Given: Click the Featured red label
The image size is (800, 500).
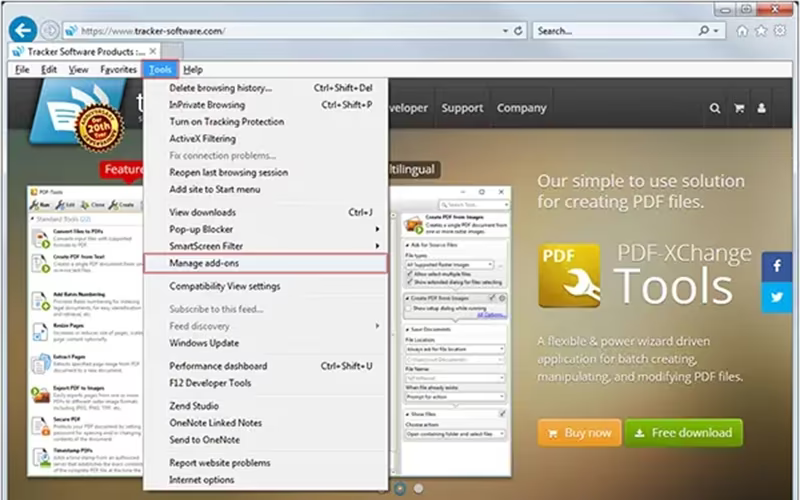Looking at the screenshot, I should [x=122, y=169].
